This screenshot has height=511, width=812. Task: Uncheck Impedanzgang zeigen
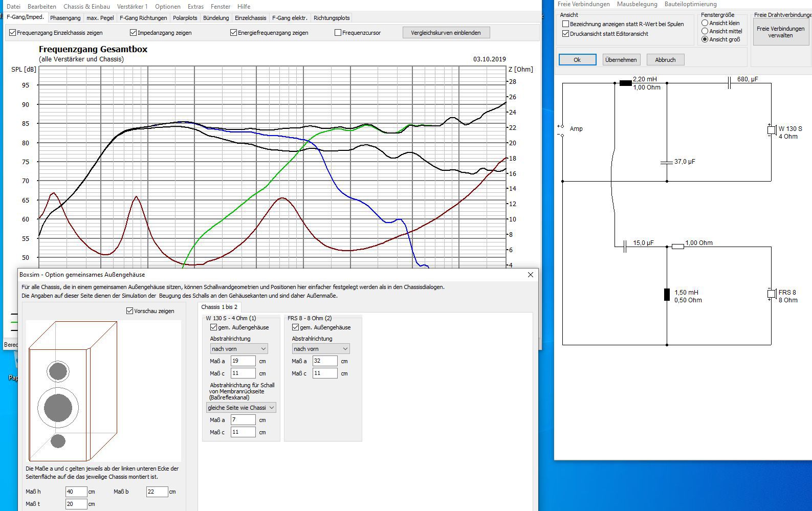click(x=134, y=33)
